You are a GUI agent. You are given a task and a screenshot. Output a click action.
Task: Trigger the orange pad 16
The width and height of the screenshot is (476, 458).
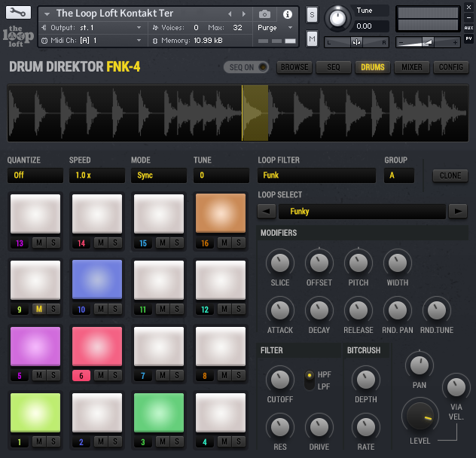(221, 213)
